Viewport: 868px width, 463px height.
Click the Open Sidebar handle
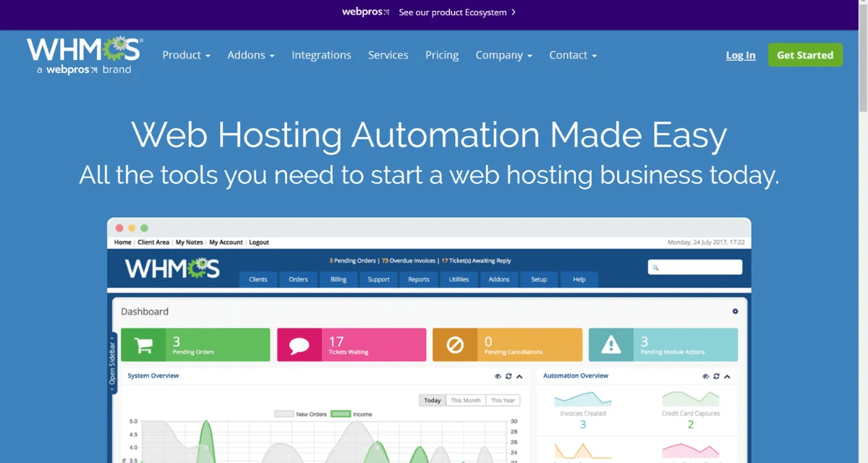[112, 363]
